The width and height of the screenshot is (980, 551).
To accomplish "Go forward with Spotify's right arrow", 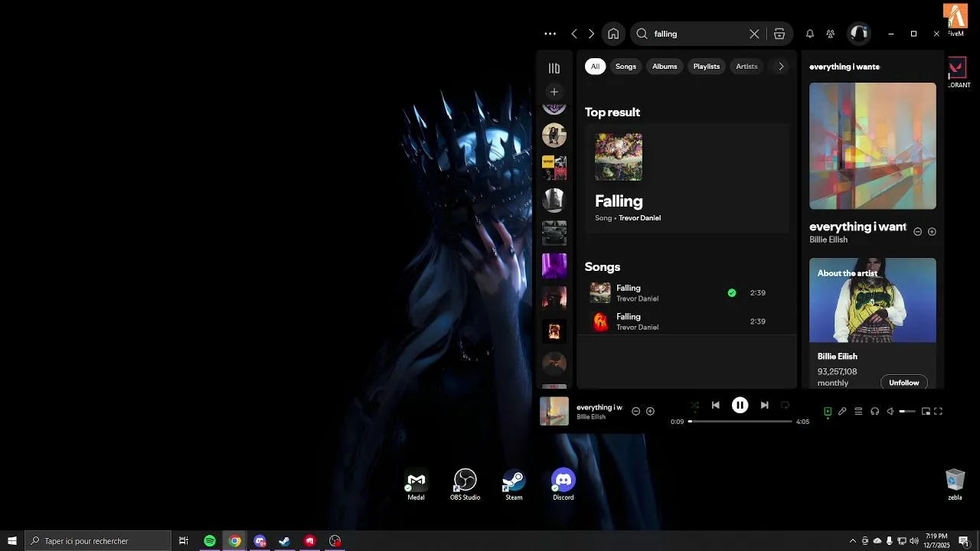I will [x=591, y=34].
